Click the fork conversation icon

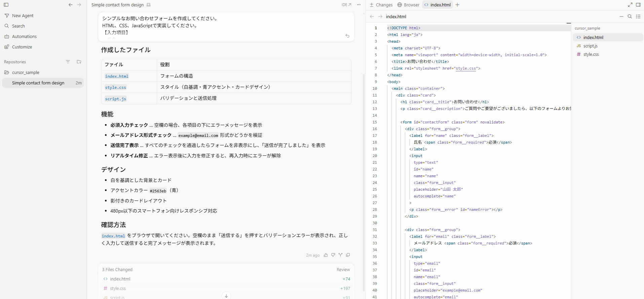click(340, 255)
